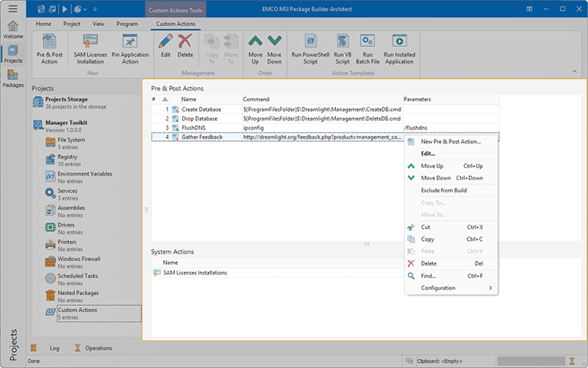Open the Program ribbon tab

point(127,24)
